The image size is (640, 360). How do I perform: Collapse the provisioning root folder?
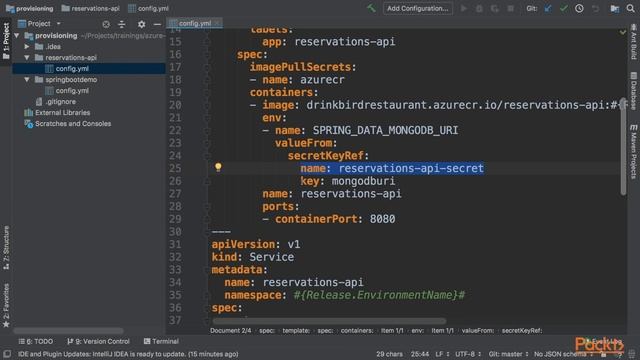point(17,36)
